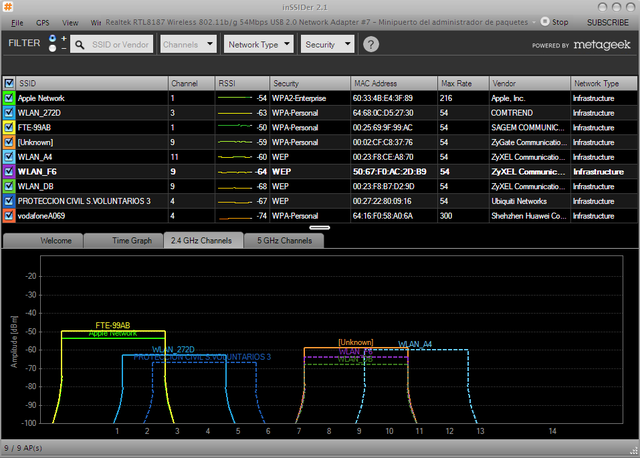Sort by the Vendor column header
The image size is (640, 458).
point(529,83)
